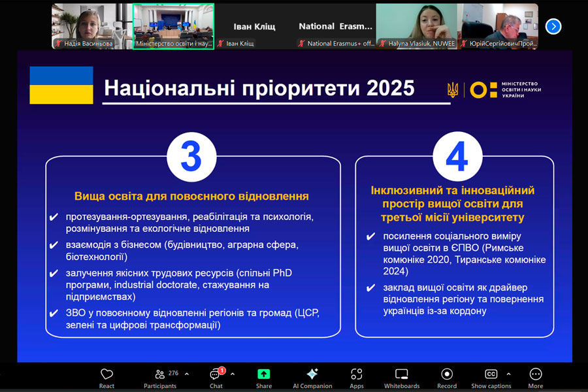588x392 pixels.
Task: Open the React emoji menu
Action: 106,378
